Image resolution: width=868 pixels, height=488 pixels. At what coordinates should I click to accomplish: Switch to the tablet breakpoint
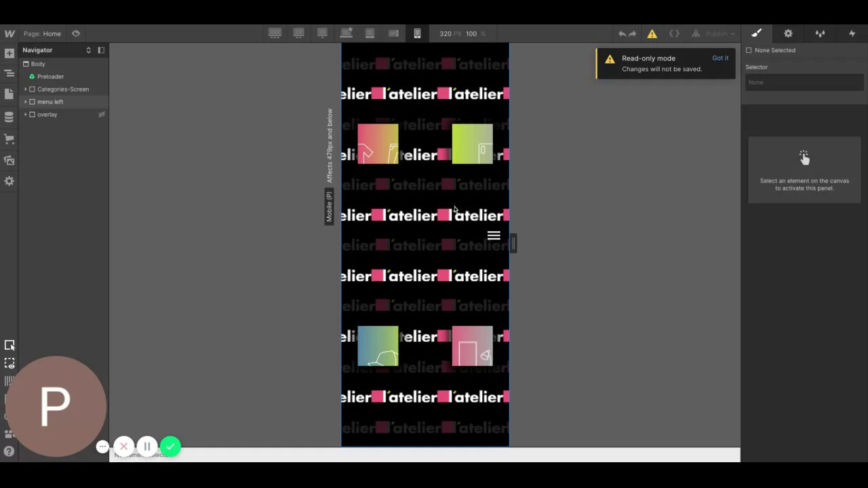(x=370, y=33)
